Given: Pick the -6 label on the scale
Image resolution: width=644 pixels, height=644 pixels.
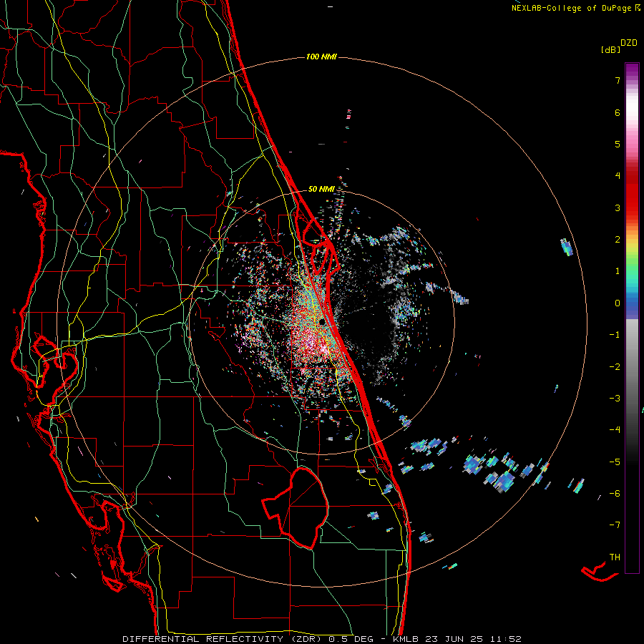Looking at the screenshot, I should [615, 493].
